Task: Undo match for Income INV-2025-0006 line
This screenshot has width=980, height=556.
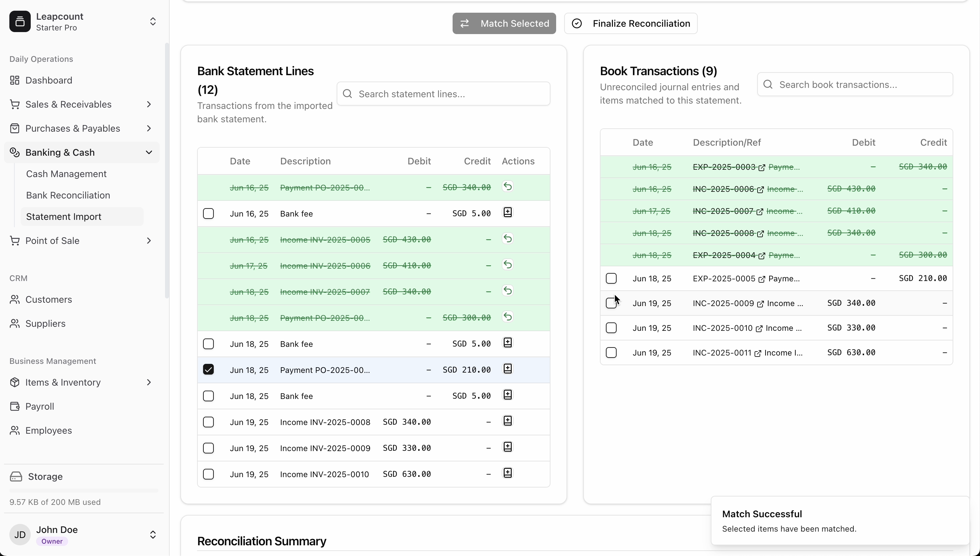Action: [508, 265]
